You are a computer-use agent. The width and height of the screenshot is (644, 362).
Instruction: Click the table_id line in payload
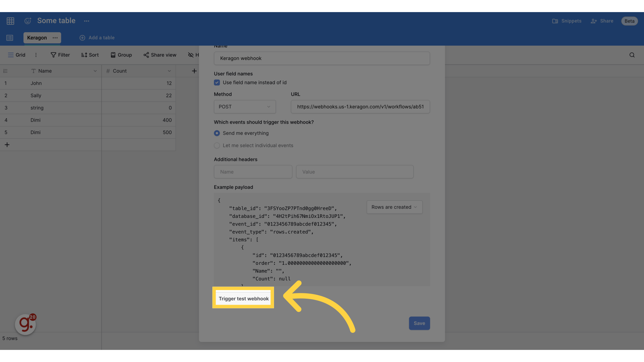click(283, 208)
